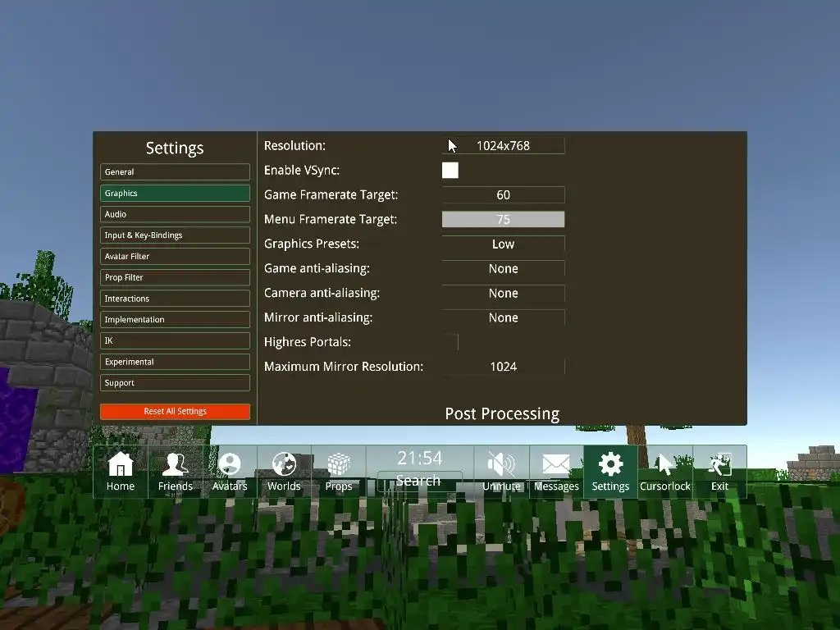Open the Graphics Presets dropdown
Image resolution: width=840 pixels, height=630 pixels.
pyautogui.click(x=503, y=244)
